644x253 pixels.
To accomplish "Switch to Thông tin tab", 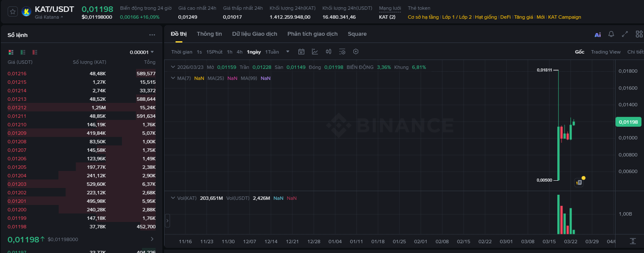I will 209,34.
